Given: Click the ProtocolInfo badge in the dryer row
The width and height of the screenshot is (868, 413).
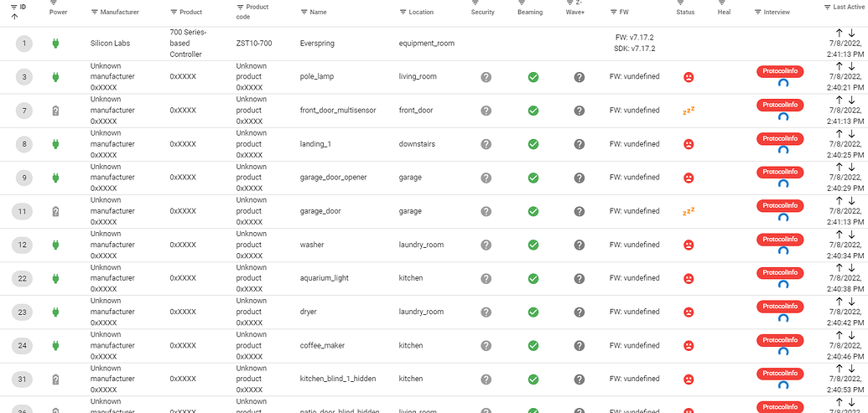Looking at the screenshot, I should [x=780, y=307].
